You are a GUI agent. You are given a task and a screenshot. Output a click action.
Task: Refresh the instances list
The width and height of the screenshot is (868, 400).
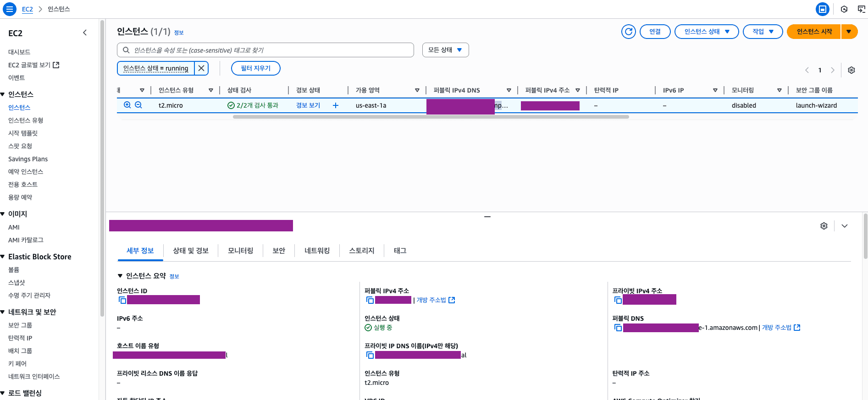tap(629, 32)
